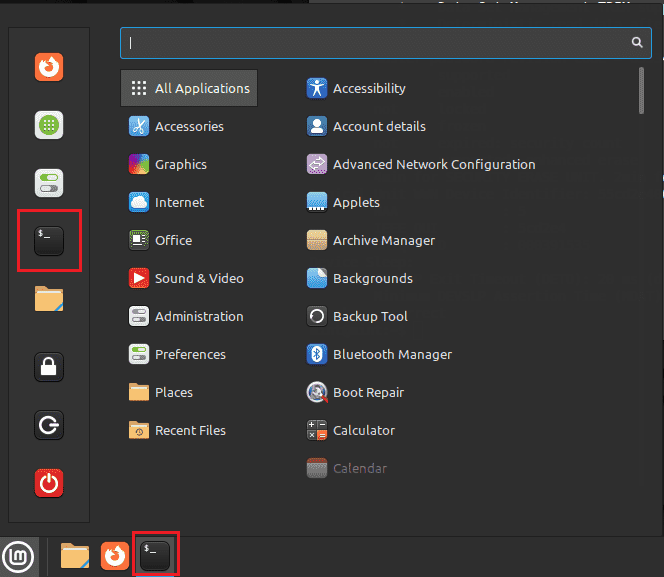
Task: Open Software Manager green grid icon
Action: (x=49, y=125)
